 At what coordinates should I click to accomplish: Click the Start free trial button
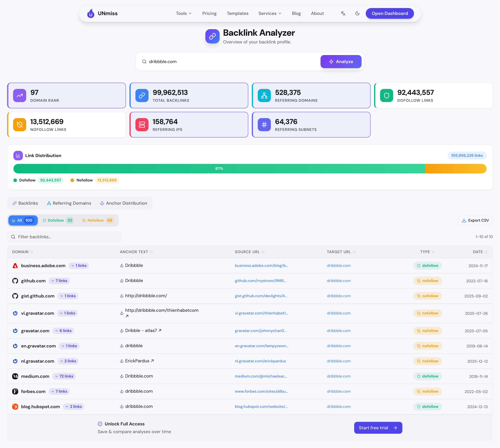click(x=378, y=428)
